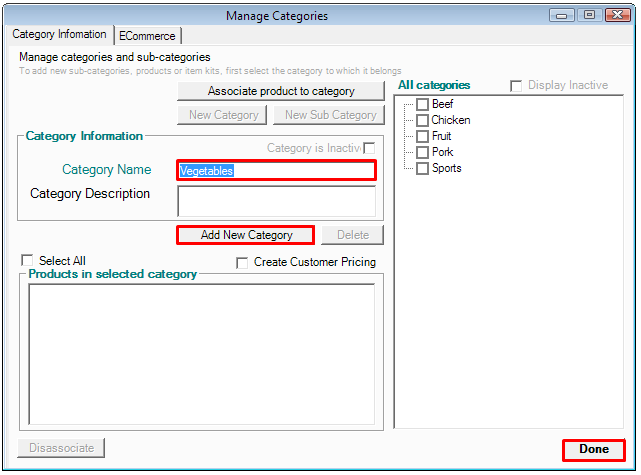Screen dimensions: 641x475
Task: Select the Chicken label in category tree
Action: 451,121
